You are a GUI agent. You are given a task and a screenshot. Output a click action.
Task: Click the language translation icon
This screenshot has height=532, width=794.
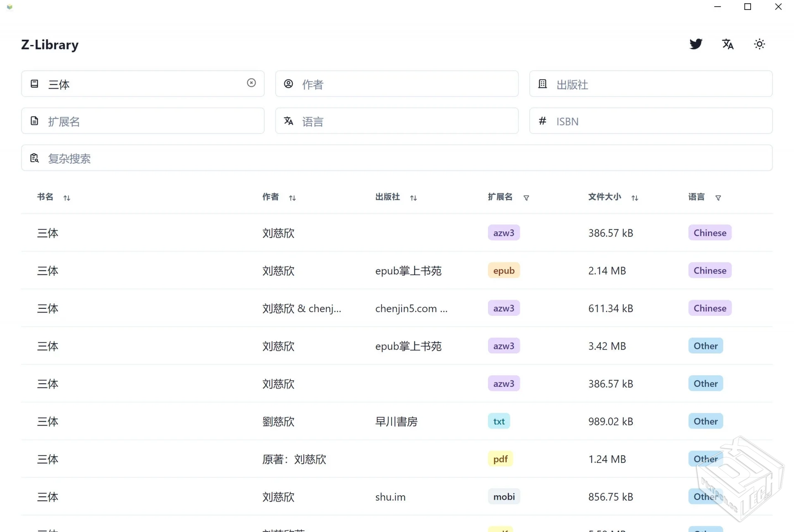(x=728, y=44)
